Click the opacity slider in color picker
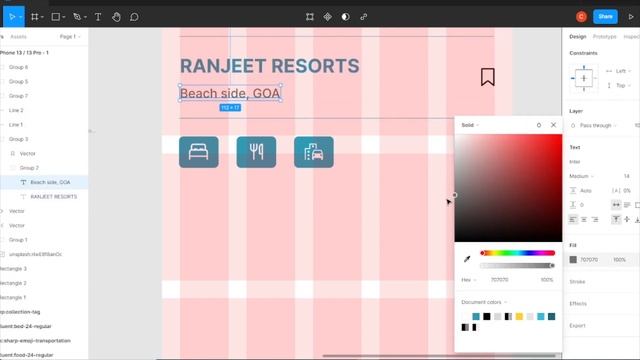The height and width of the screenshot is (360, 640). 518,266
